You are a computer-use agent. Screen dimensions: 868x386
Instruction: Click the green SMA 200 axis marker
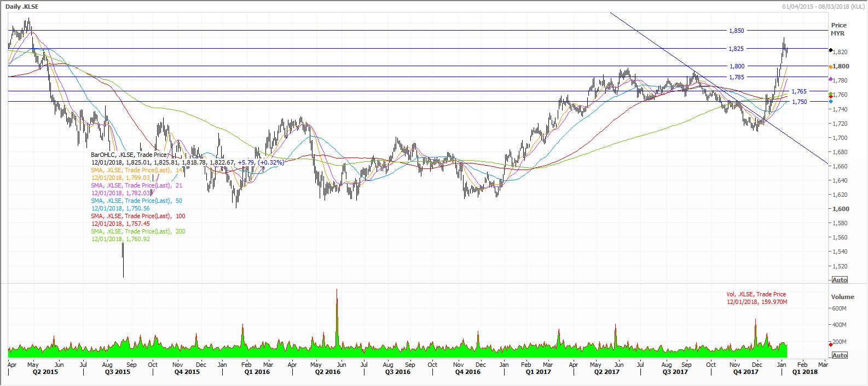pyautogui.click(x=831, y=94)
